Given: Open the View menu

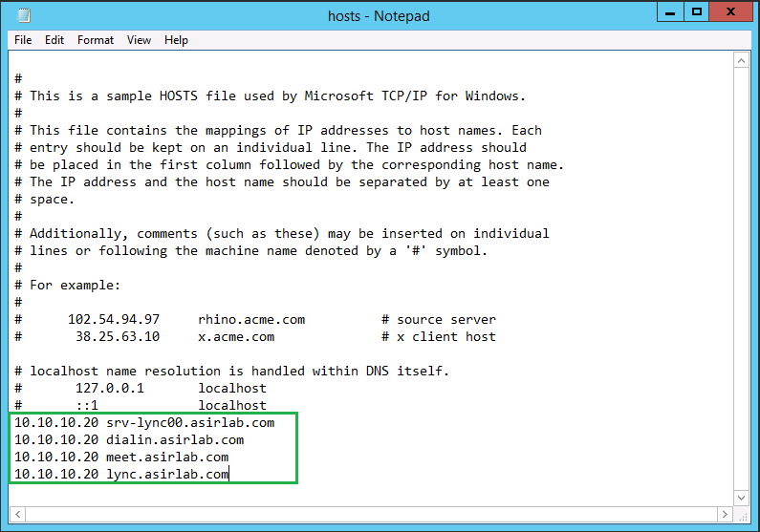Looking at the screenshot, I should pos(139,40).
